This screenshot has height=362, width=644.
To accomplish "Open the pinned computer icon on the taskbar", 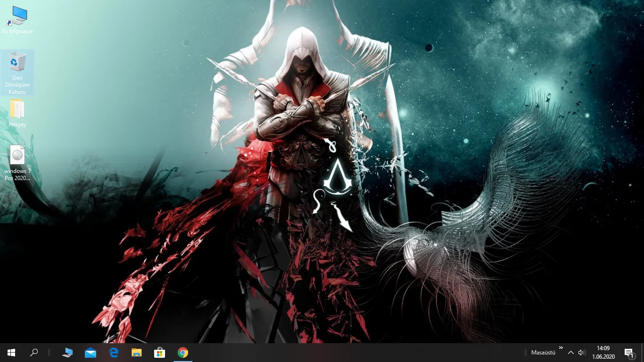I will (67, 353).
